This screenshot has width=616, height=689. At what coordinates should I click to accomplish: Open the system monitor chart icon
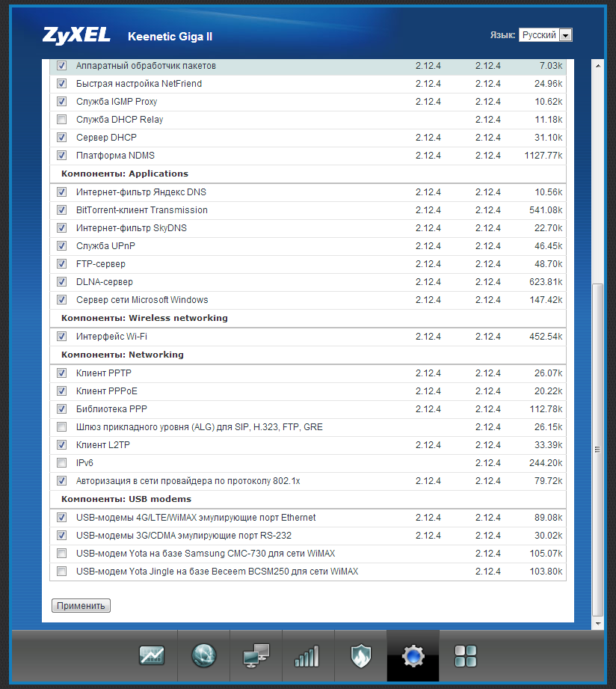(x=152, y=655)
